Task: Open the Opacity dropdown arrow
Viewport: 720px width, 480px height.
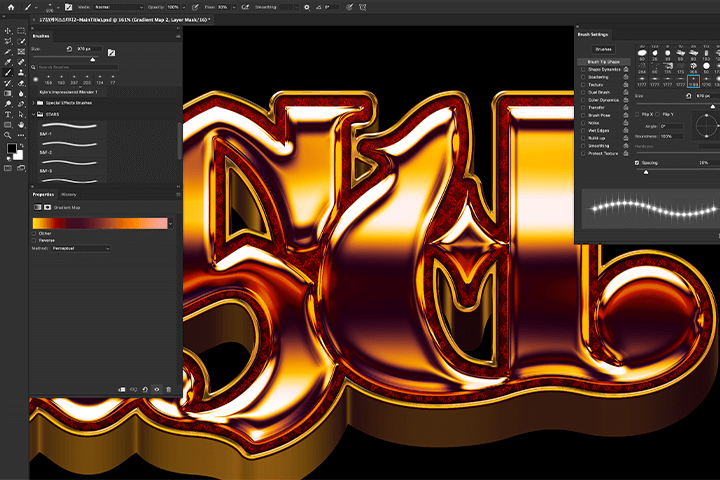Action: pos(184,7)
